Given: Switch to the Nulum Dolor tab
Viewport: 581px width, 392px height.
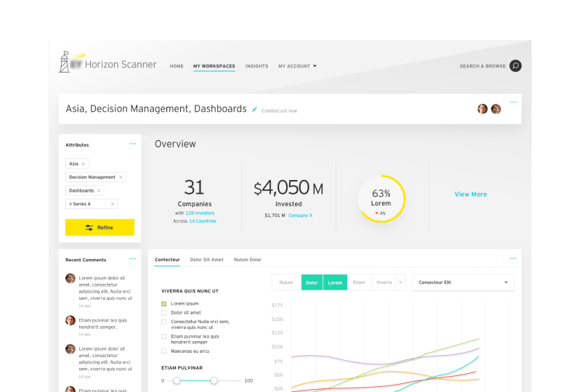Looking at the screenshot, I should [248, 260].
